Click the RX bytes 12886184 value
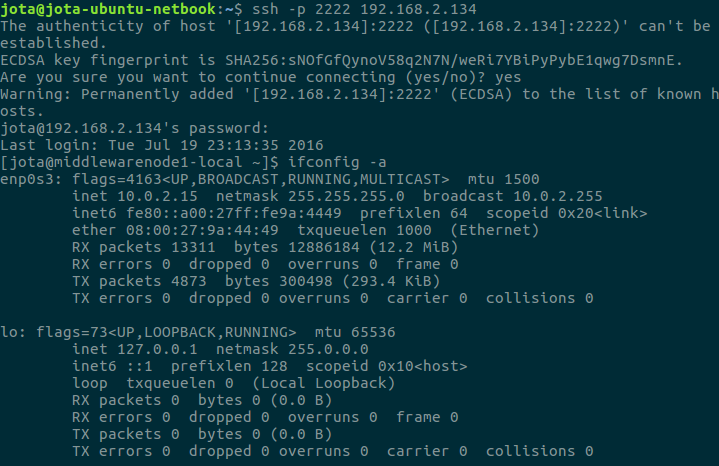The height and width of the screenshot is (466, 719). pos(324,247)
